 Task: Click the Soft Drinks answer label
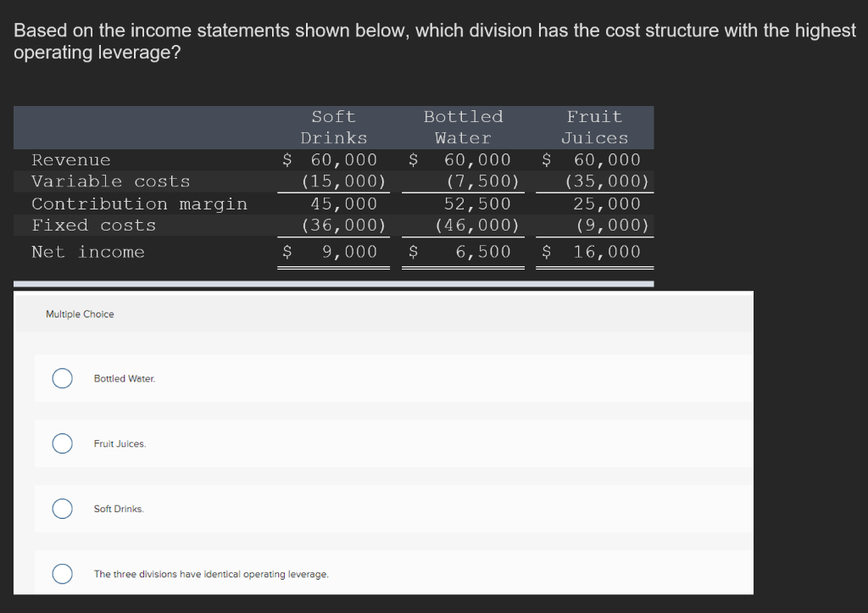116,509
